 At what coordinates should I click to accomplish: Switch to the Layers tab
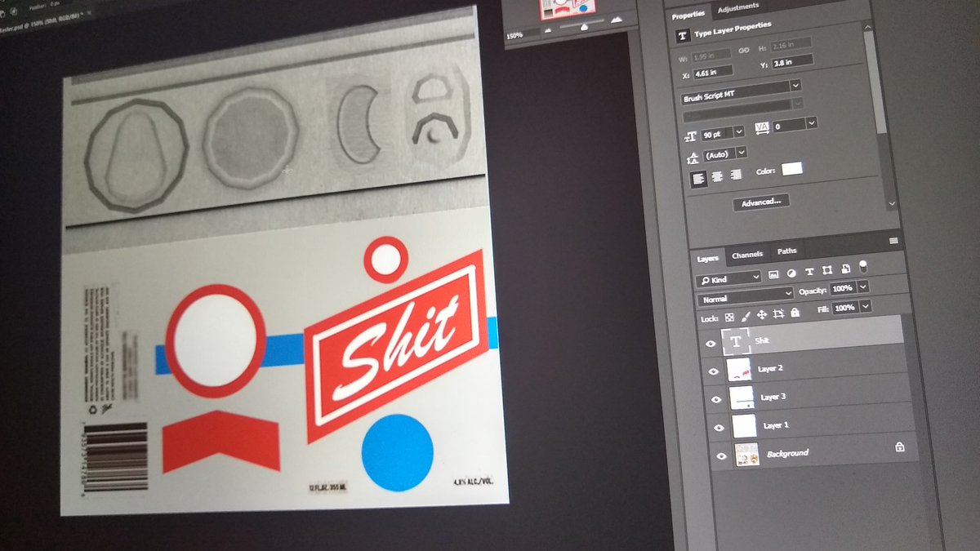708,259
